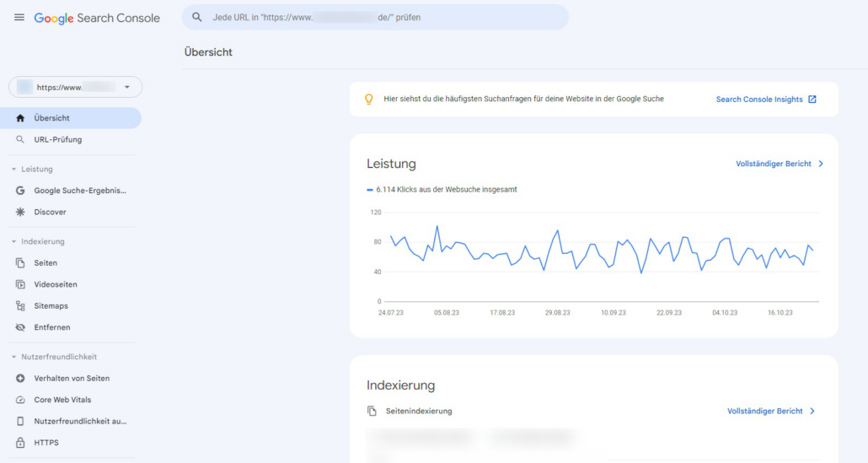Click the Entfernen crossed-eye icon
The width and height of the screenshot is (868, 463).
point(20,327)
